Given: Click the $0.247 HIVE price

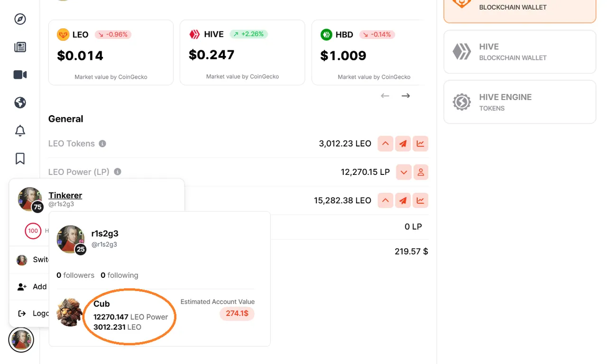Looking at the screenshot, I should (212, 55).
